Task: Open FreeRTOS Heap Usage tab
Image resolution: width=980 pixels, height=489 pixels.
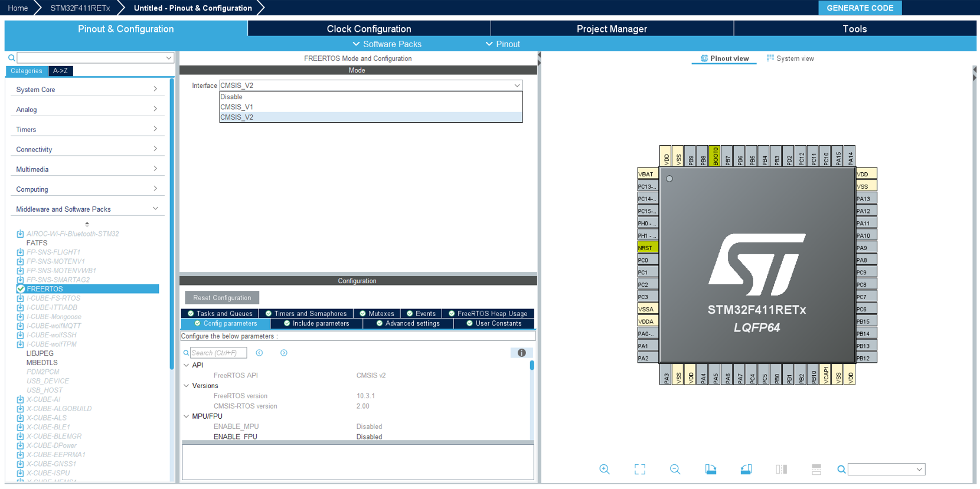Action: click(x=488, y=314)
